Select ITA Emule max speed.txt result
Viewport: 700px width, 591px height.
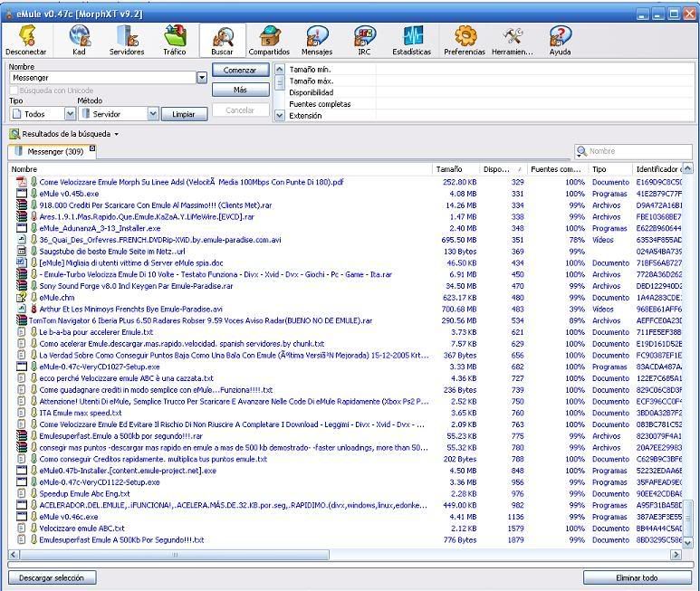81,413
